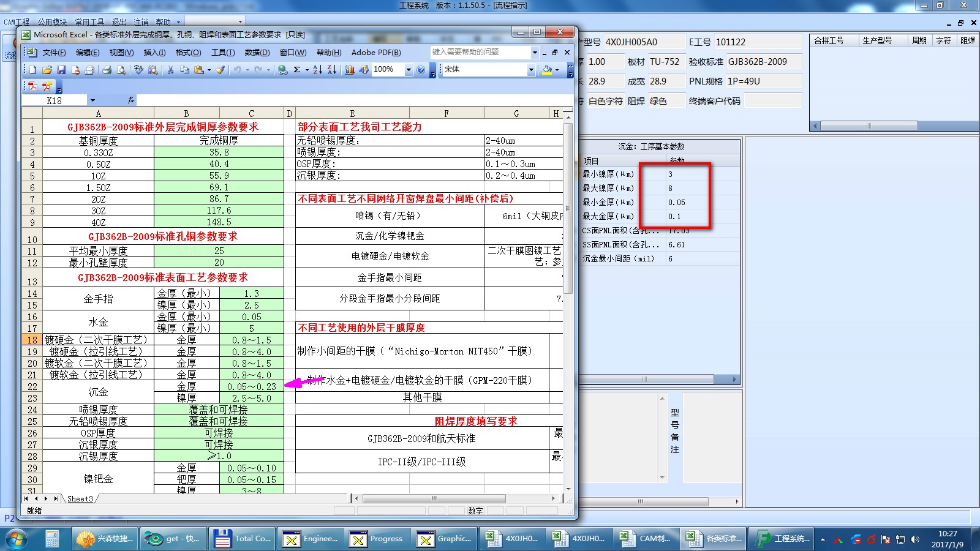
Task: Activate the Format Painter brush icon
Action: pyautogui.click(x=221, y=70)
